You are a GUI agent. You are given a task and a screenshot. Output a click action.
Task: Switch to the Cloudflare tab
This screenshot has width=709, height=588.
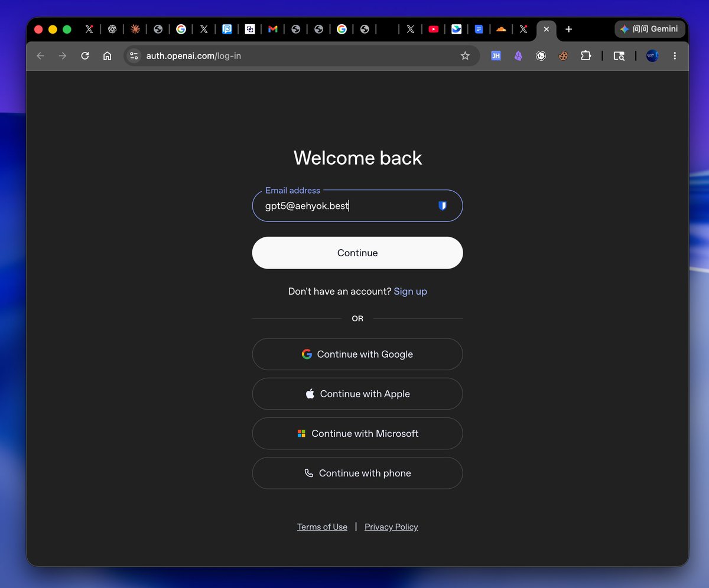point(501,29)
